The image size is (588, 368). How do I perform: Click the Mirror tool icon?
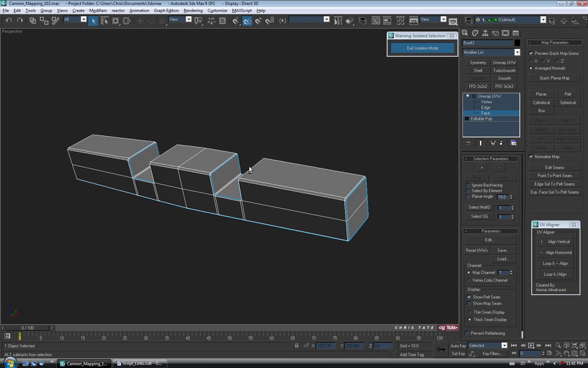coord(338,20)
